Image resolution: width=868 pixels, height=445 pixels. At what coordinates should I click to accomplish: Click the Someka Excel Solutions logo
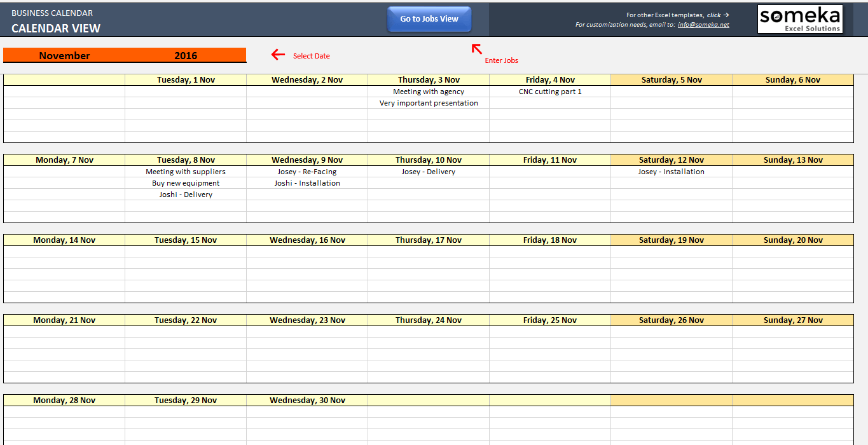point(799,18)
